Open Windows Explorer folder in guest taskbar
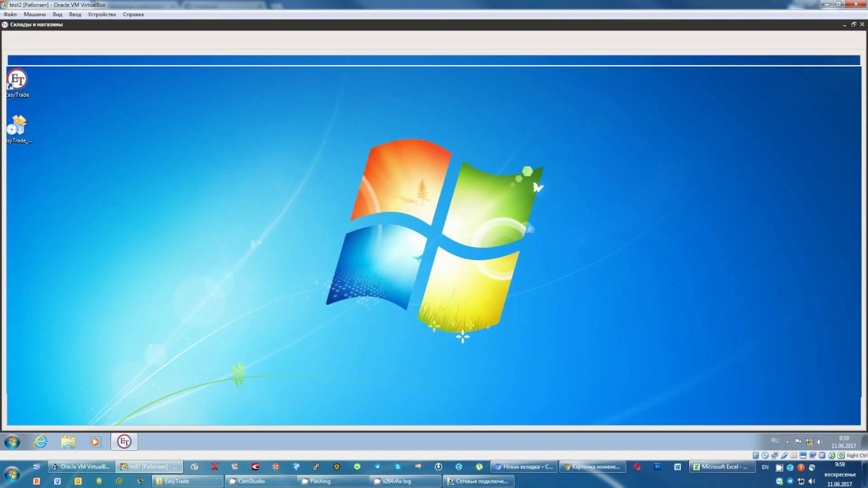The image size is (868, 488). (68, 442)
